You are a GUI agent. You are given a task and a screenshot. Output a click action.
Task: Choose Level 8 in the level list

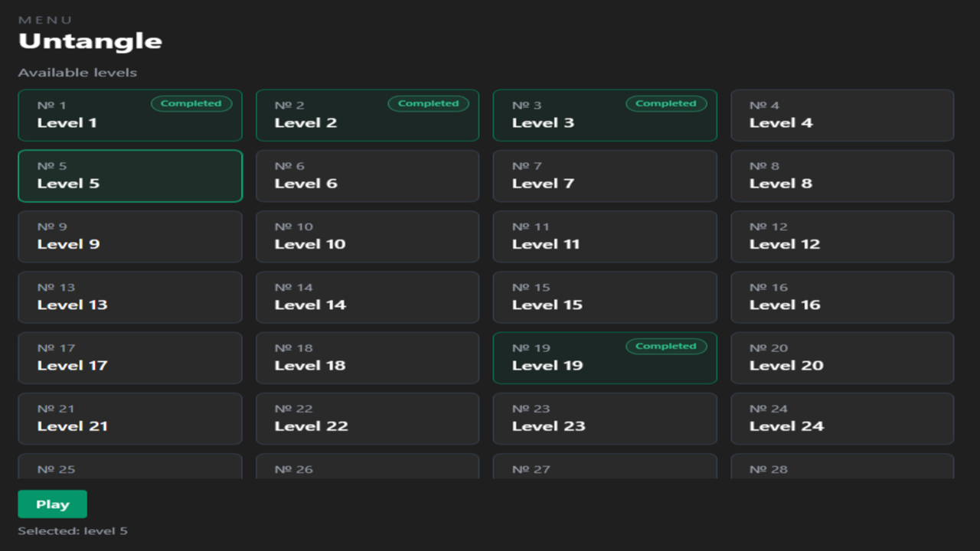pyautogui.click(x=842, y=176)
